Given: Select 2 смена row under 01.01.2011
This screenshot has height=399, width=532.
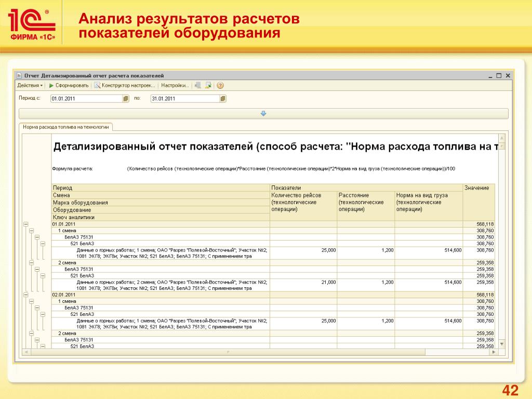Looking at the screenshot, I should [273, 262].
